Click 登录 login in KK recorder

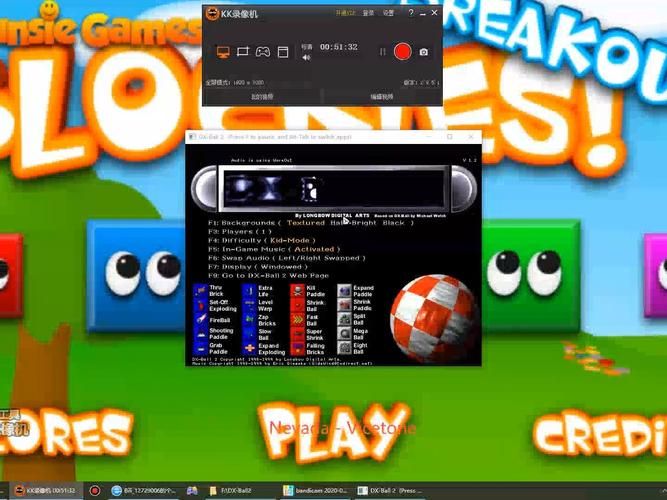368,13
